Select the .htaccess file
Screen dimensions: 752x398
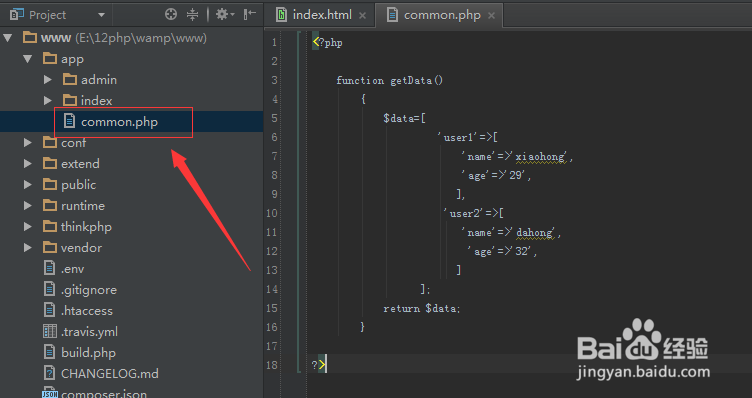[87, 311]
